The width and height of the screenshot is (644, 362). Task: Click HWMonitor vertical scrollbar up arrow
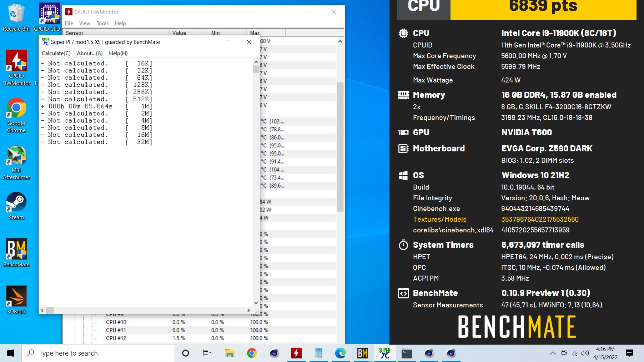(340, 41)
